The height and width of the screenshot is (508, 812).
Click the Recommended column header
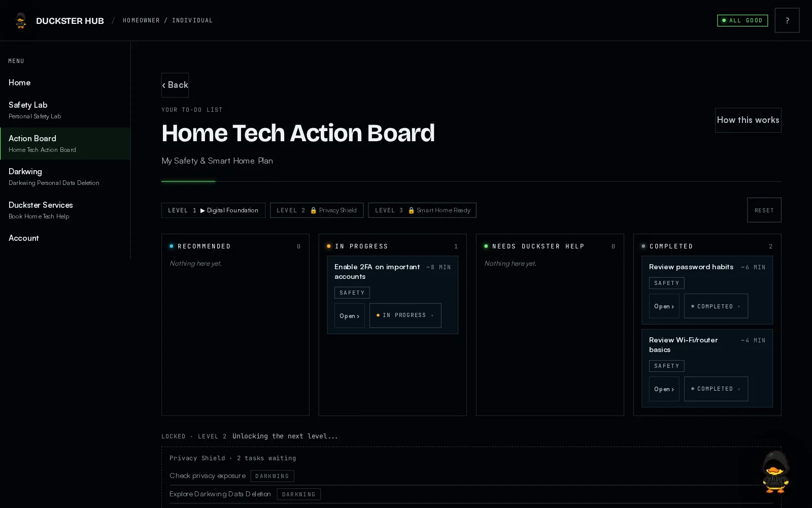(235, 246)
